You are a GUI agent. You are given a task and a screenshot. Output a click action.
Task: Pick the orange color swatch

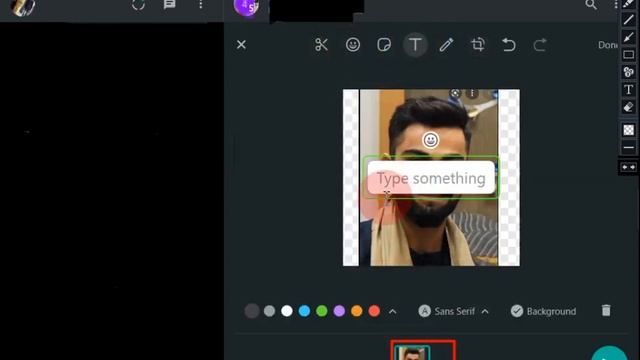pos(357,311)
